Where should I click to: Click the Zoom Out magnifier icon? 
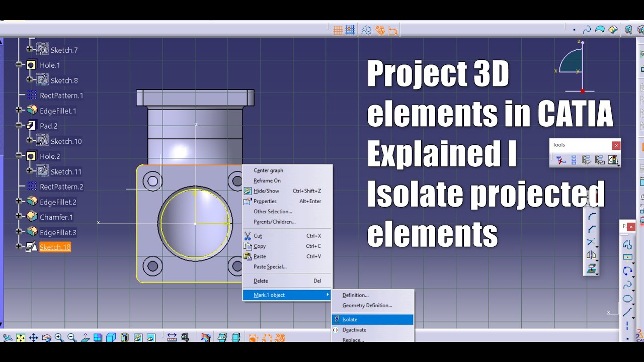point(72,337)
